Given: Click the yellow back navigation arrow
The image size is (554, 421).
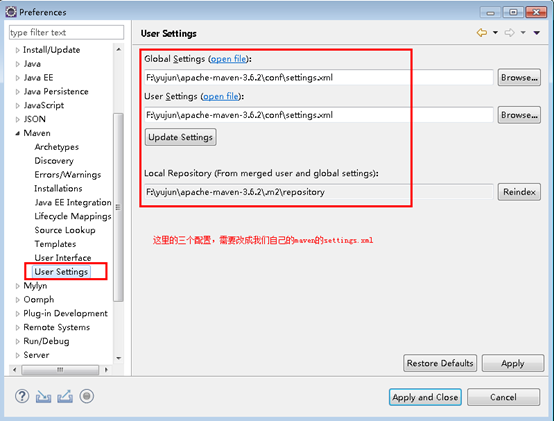Looking at the screenshot, I should pyautogui.click(x=482, y=33).
